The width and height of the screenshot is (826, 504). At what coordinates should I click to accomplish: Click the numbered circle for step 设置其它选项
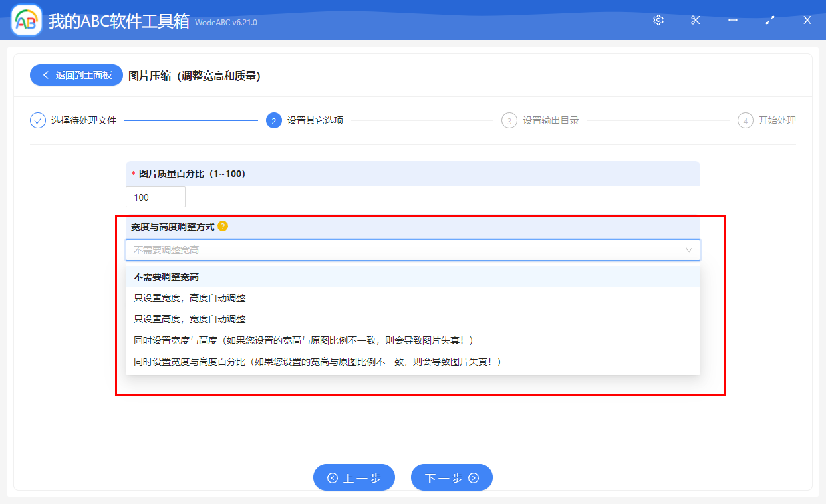pos(275,120)
